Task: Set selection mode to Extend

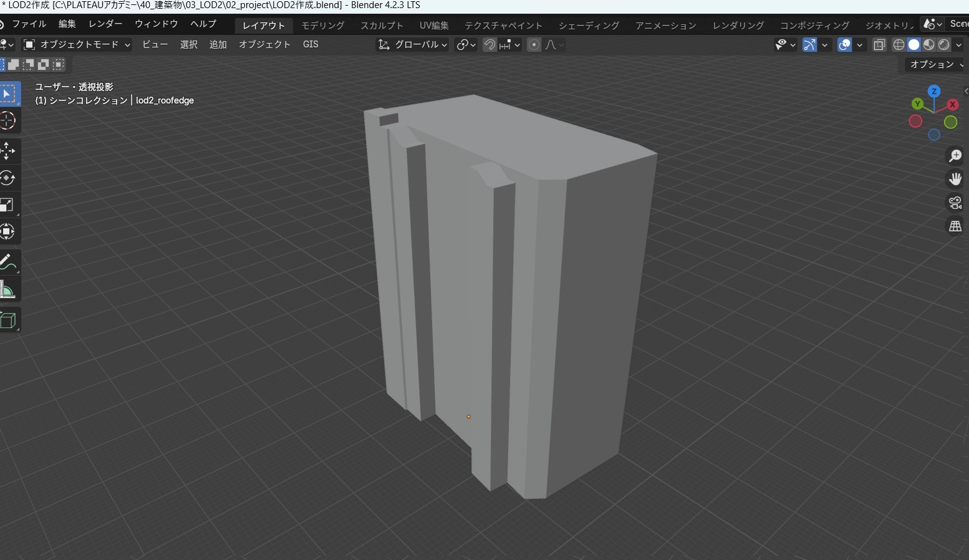Action: pyautogui.click(x=14, y=64)
